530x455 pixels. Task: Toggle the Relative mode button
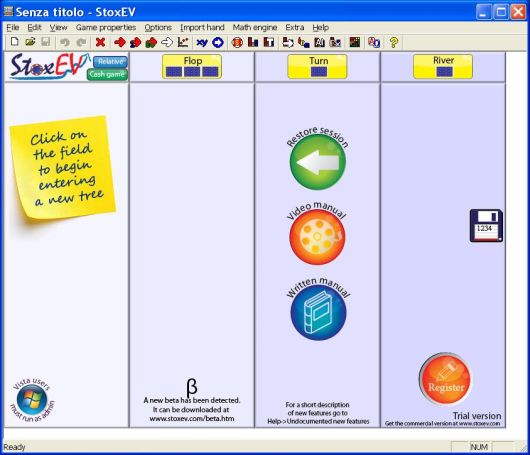point(111,62)
